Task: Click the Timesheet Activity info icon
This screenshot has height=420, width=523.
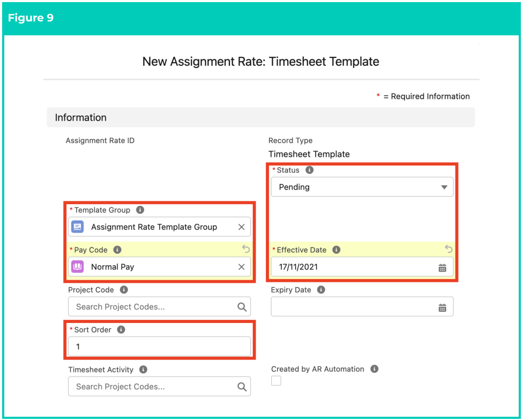Action: click(x=143, y=369)
